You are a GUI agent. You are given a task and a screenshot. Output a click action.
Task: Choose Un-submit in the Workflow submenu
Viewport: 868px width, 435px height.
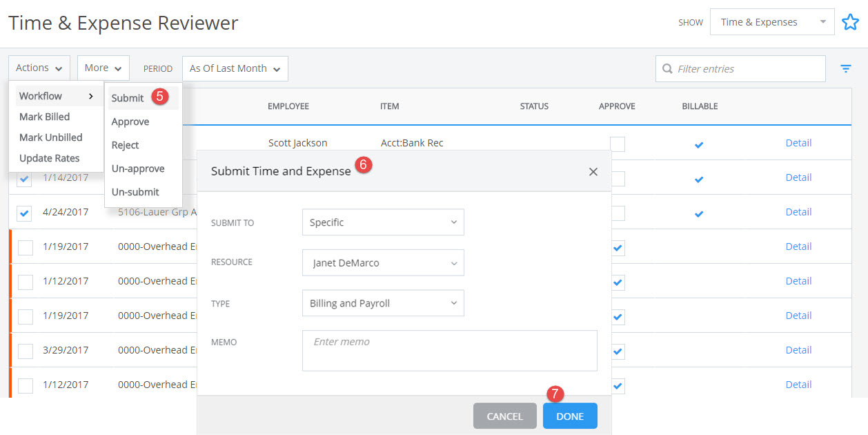click(x=135, y=192)
